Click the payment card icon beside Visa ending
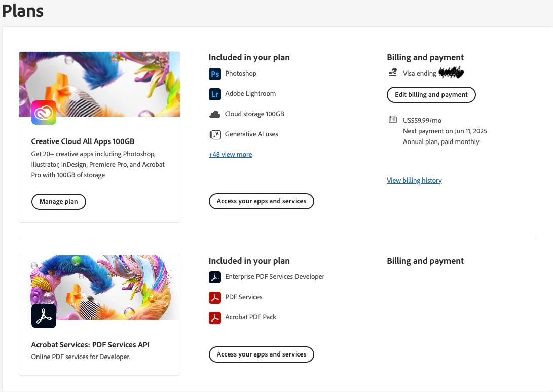553x392 pixels. tap(392, 73)
